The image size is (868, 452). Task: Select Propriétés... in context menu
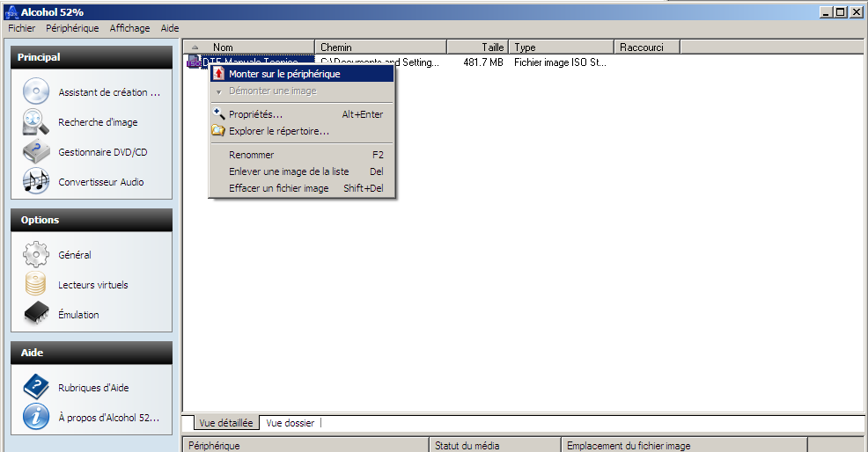point(302,114)
